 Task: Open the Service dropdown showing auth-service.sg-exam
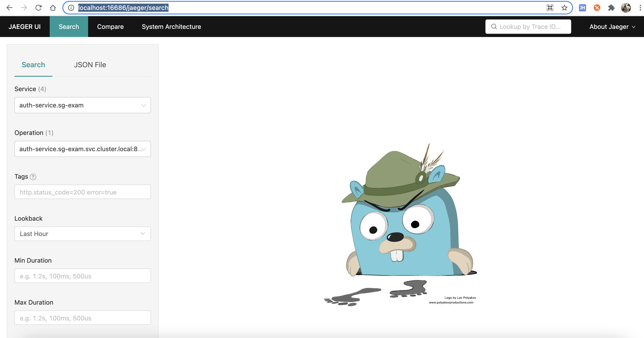[82, 105]
